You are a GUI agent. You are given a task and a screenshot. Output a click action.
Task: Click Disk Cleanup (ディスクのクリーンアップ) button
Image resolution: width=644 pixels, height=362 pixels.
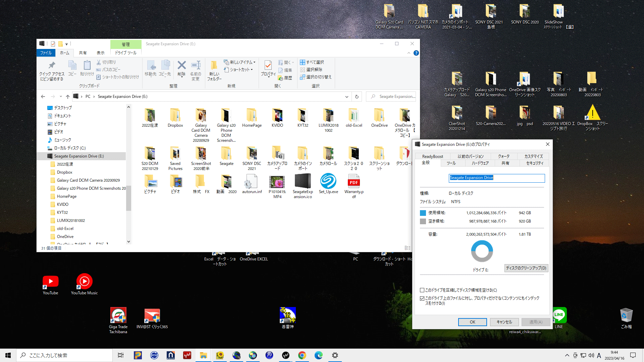pos(526,268)
